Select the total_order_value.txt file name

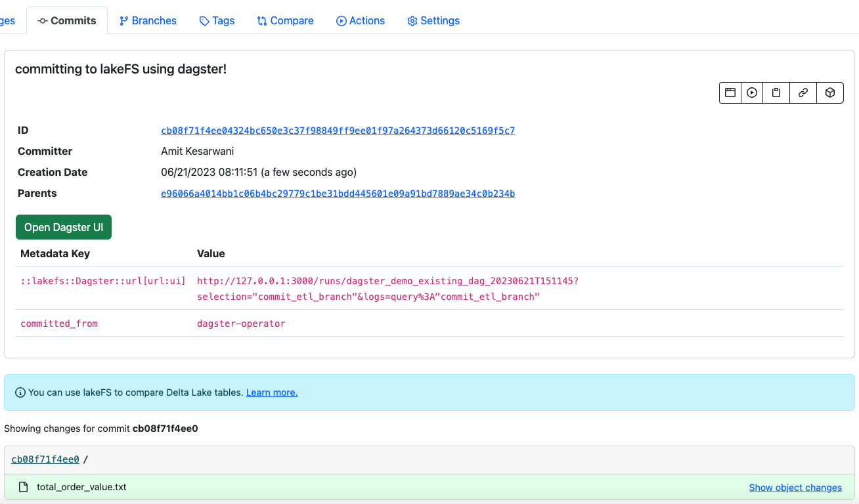[x=81, y=487]
